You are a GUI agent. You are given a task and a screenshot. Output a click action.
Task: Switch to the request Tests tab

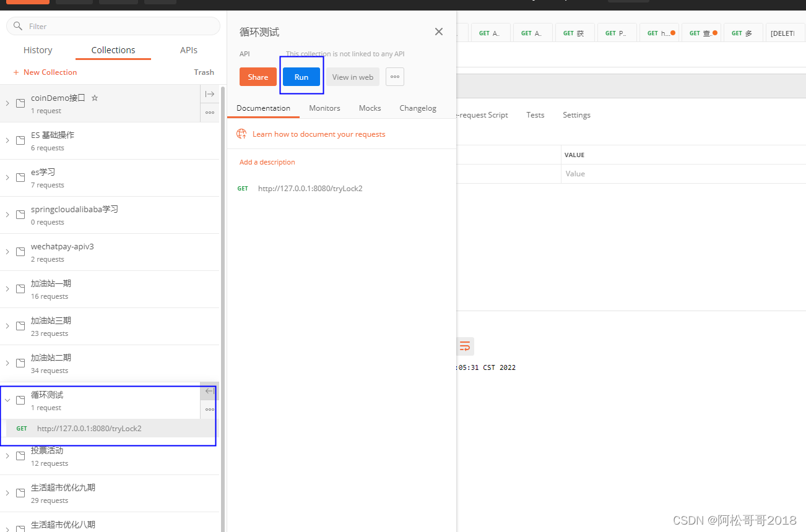click(x=535, y=115)
